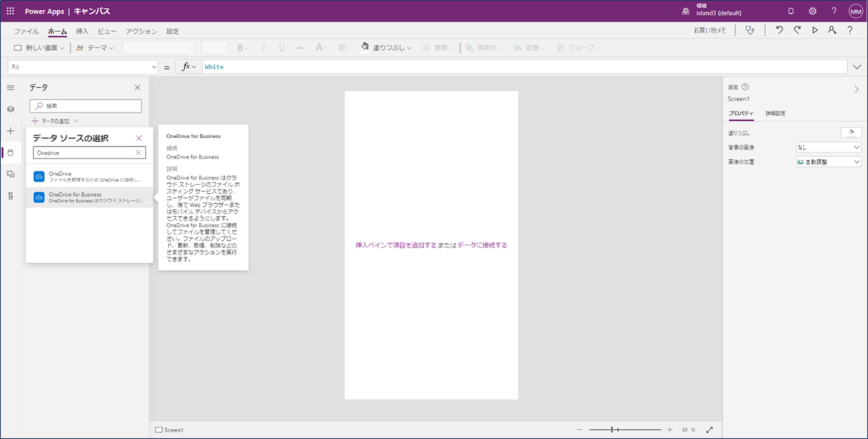This screenshot has width=868, height=439.
Task: Open the ビュー tab
Action: (x=107, y=31)
